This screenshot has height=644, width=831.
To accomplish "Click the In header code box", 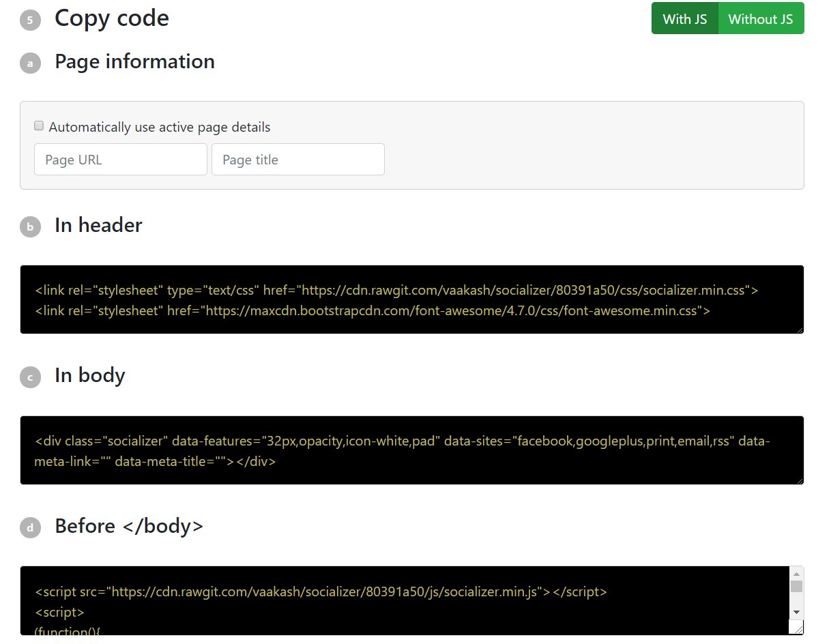I will click(x=412, y=299).
